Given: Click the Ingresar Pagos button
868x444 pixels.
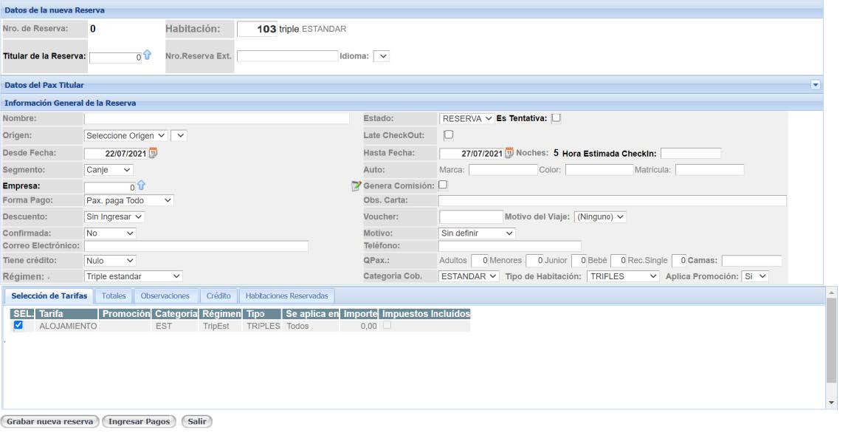Looking at the screenshot, I should click(x=139, y=422).
